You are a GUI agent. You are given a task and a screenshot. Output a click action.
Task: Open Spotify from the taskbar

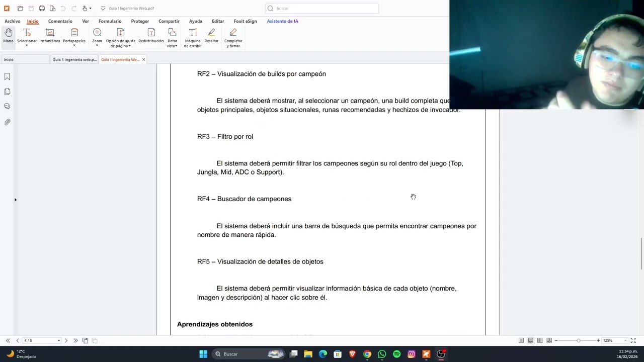point(396,354)
